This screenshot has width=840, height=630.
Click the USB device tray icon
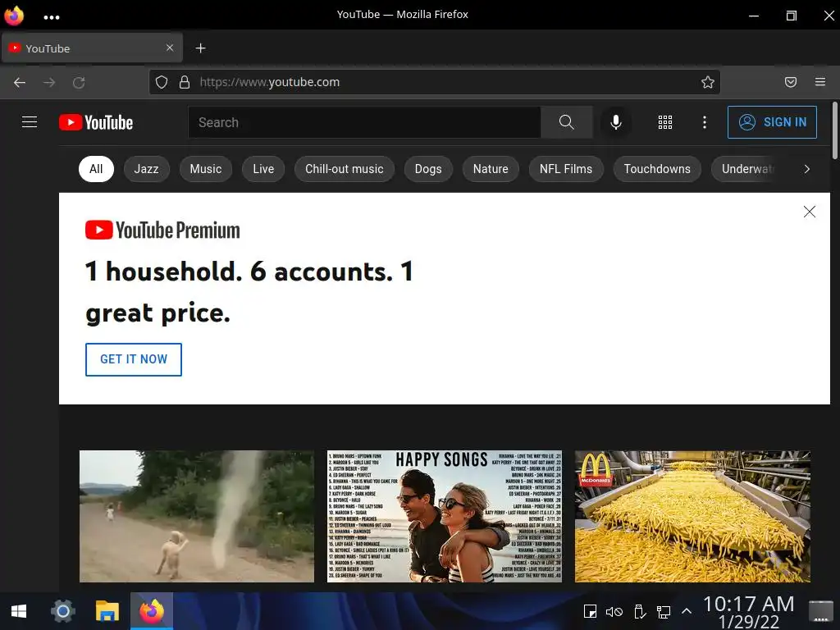[639, 611]
